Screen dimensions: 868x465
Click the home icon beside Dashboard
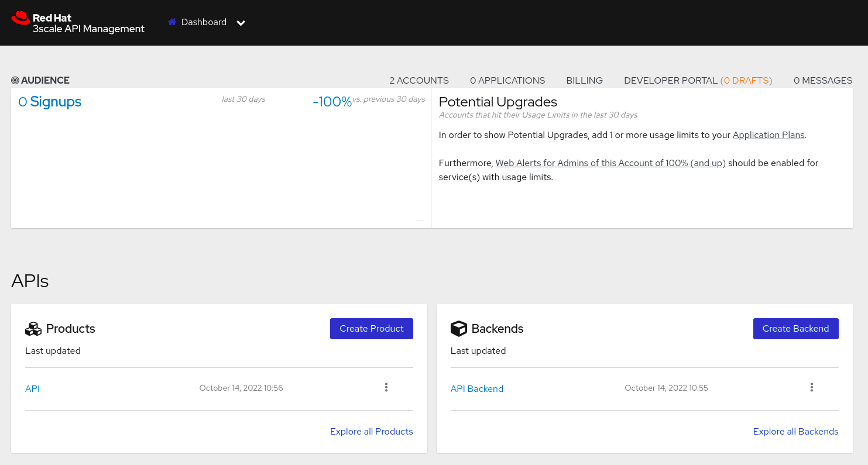click(x=172, y=22)
